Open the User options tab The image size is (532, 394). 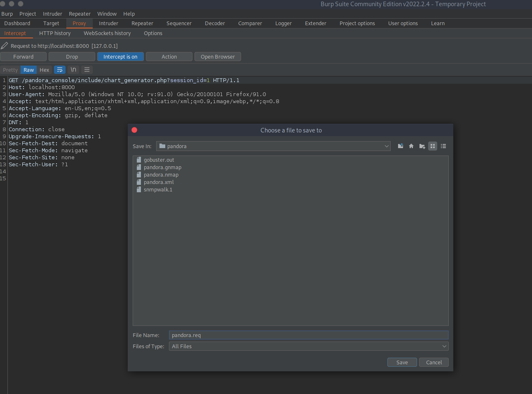403,23
